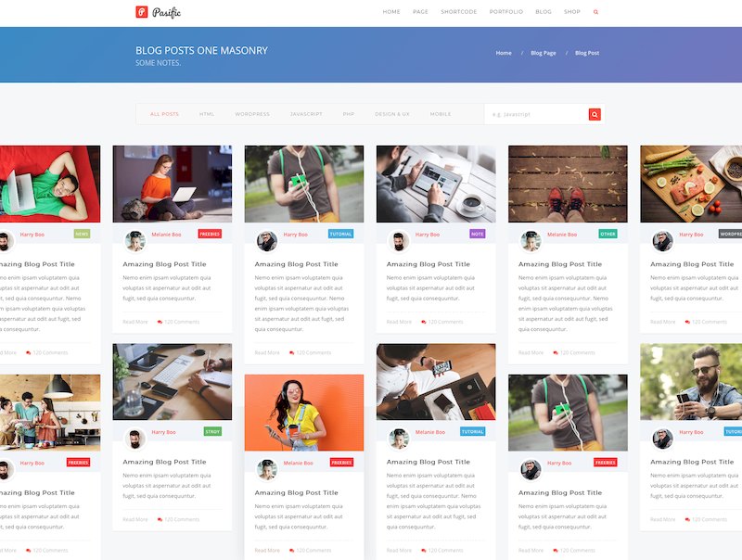Click the NEWS category tag
The image size is (742, 560).
point(82,235)
